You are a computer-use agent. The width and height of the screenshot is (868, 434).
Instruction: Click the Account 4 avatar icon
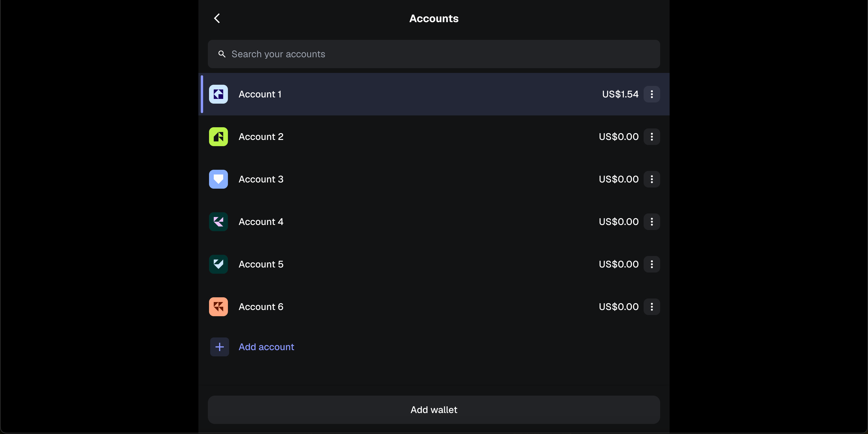tap(218, 222)
